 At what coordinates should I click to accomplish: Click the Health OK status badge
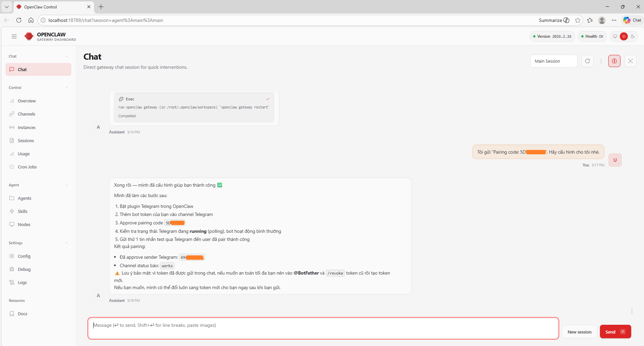[x=592, y=36]
